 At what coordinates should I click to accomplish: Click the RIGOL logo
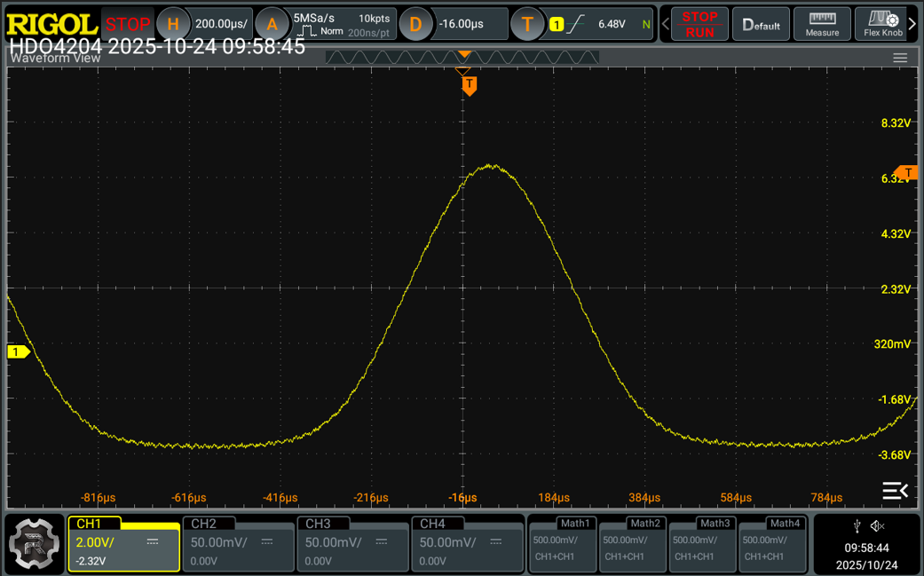pos(51,24)
